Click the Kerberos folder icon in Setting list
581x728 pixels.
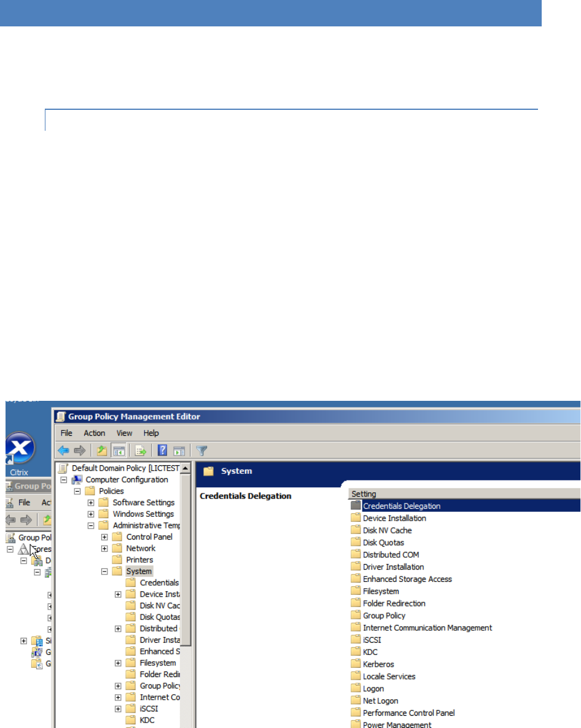tap(356, 664)
